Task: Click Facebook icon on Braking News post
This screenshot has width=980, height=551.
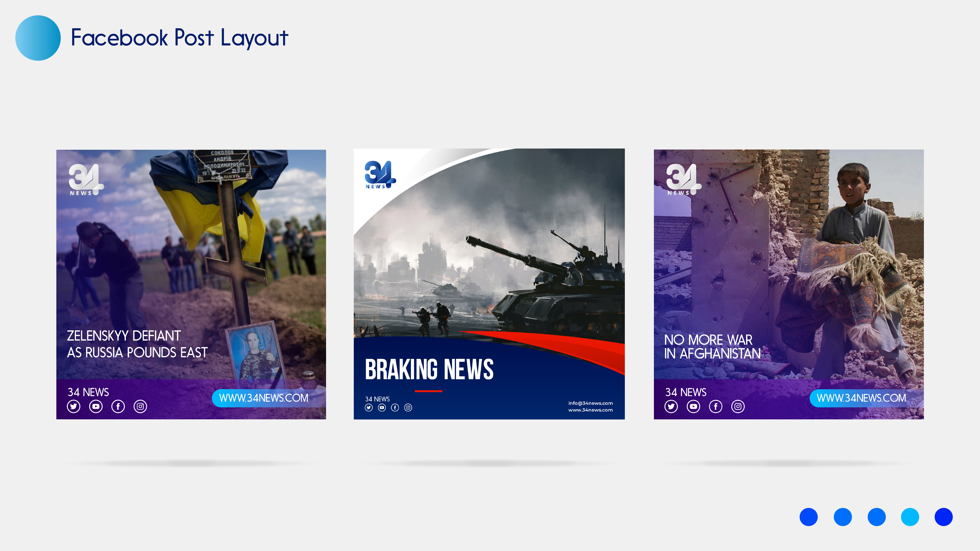Action: 395,408
